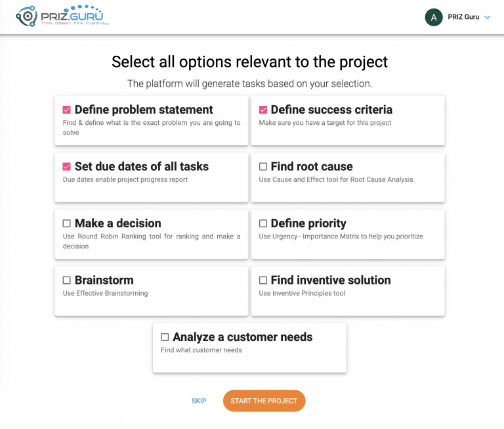This screenshot has height=429, width=504.
Task: Enable the Brainstorm checkbox
Action: click(x=67, y=281)
